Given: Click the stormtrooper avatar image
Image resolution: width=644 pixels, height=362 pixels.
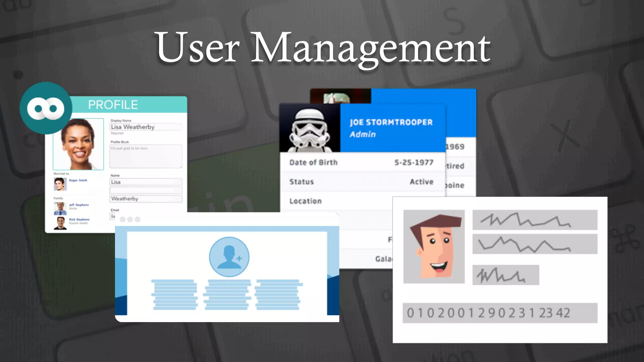Looking at the screenshot, I should click(310, 128).
